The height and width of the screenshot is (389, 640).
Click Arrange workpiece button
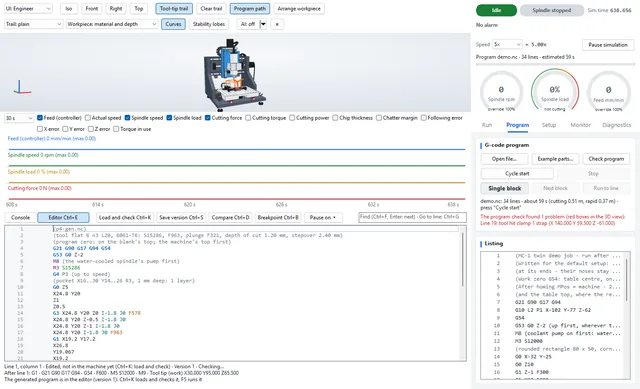point(299,9)
